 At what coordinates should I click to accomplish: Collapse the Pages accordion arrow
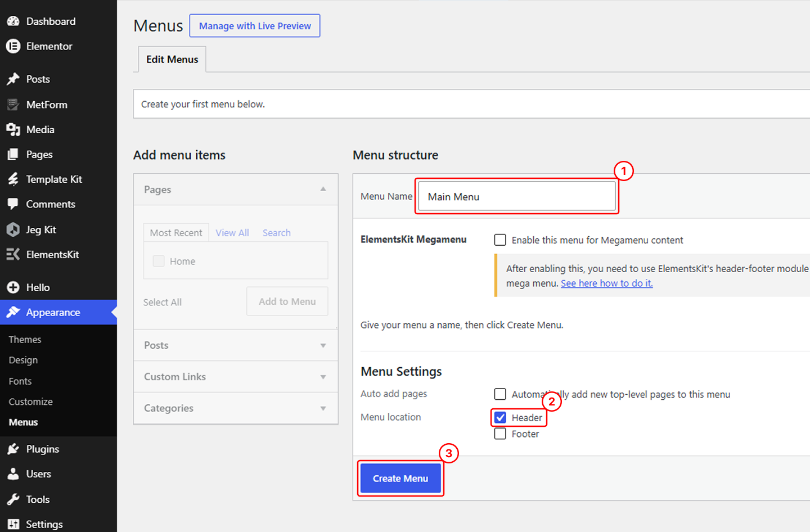click(x=323, y=189)
